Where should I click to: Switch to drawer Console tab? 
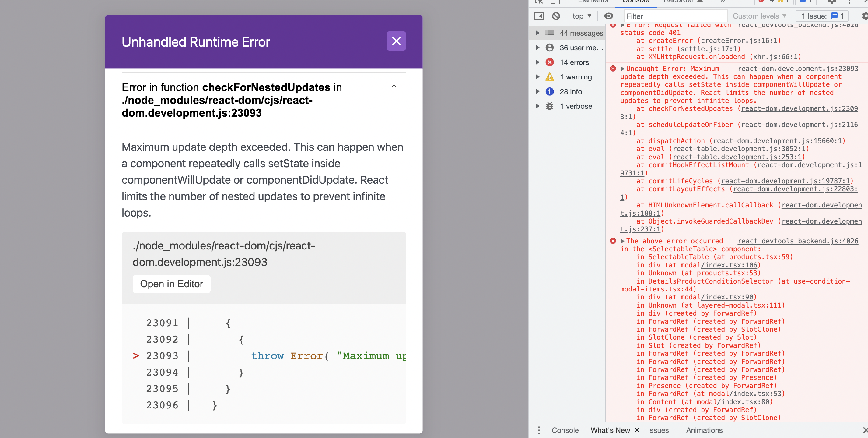pos(565,430)
